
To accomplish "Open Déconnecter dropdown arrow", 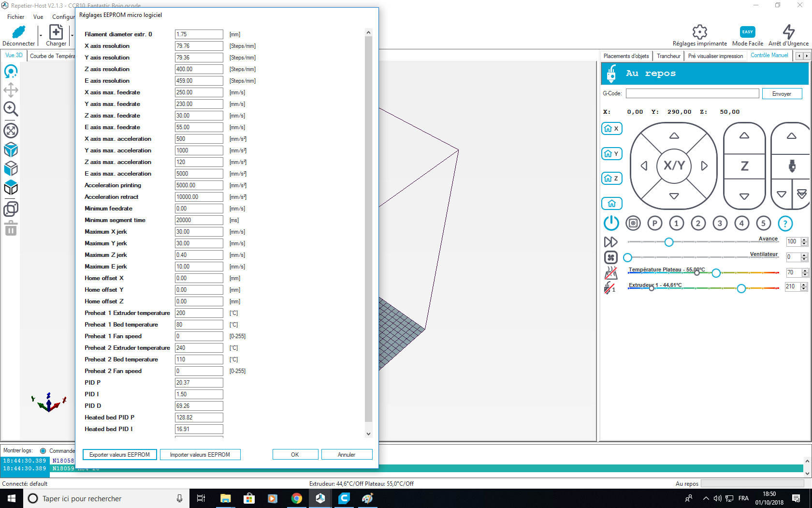I will pos(41,35).
